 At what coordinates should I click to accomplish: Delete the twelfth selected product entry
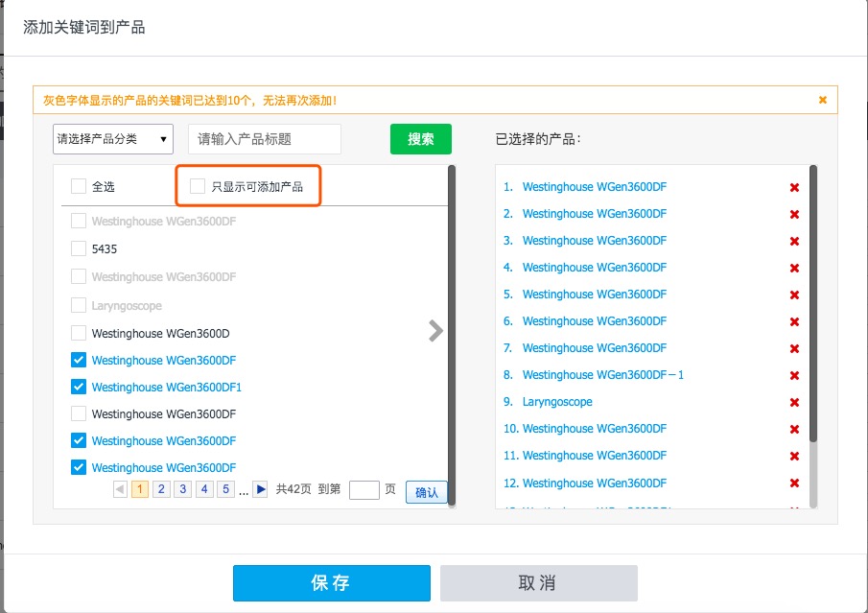(794, 483)
